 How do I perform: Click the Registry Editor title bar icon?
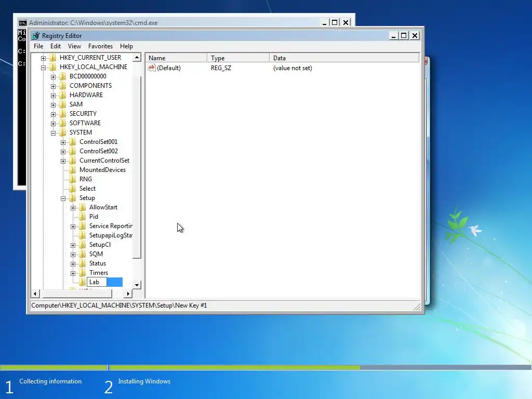click(x=36, y=36)
